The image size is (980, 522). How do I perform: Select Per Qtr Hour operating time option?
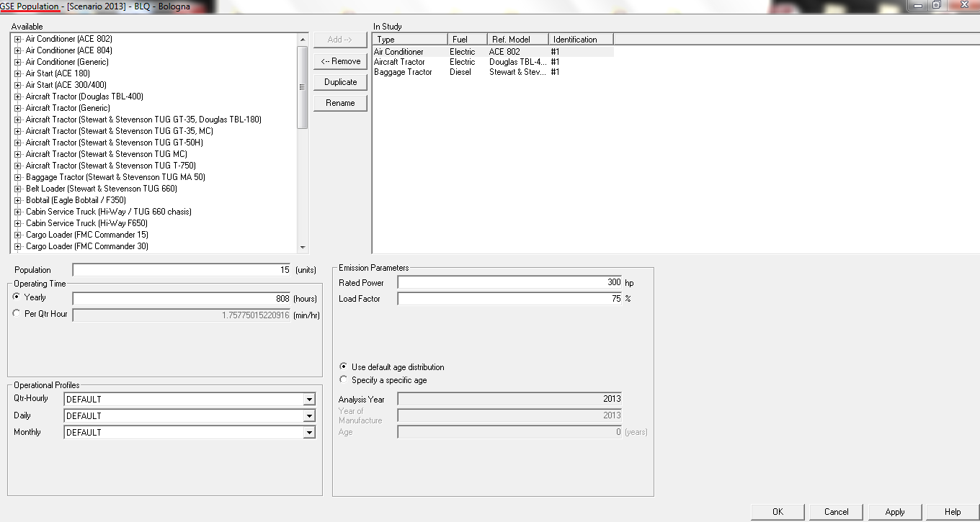(x=17, y=313)
